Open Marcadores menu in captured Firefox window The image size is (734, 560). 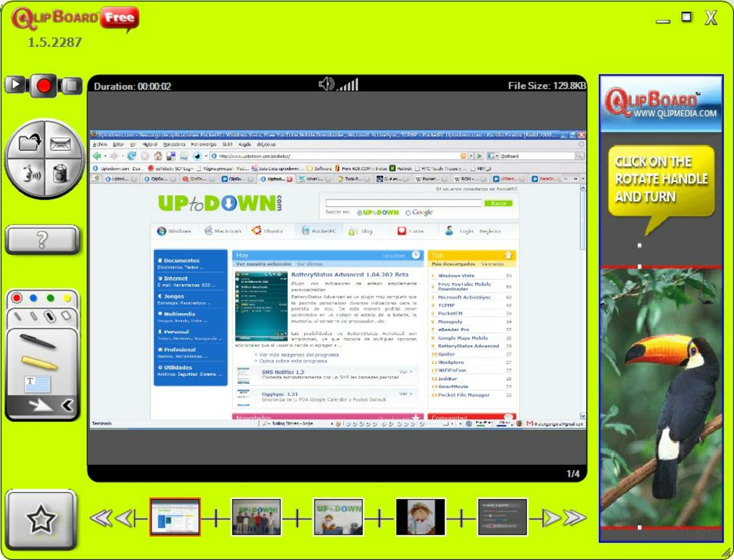tap(174, 145)
